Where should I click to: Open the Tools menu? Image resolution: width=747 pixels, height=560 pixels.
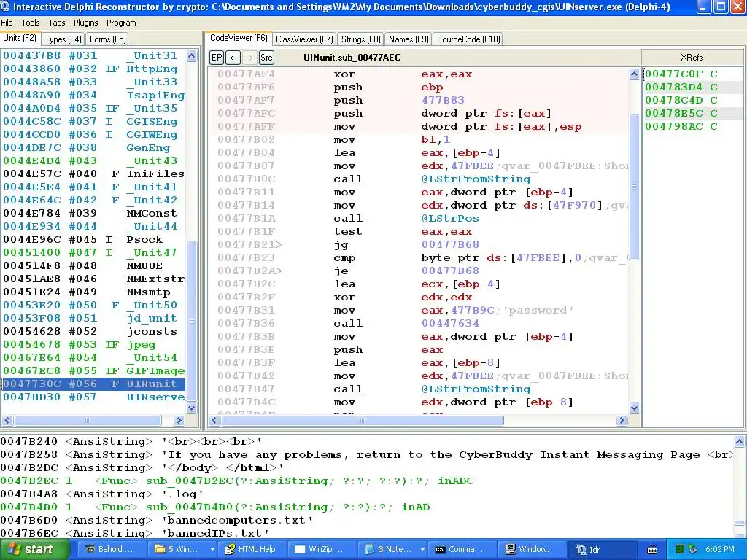[31, 23]
